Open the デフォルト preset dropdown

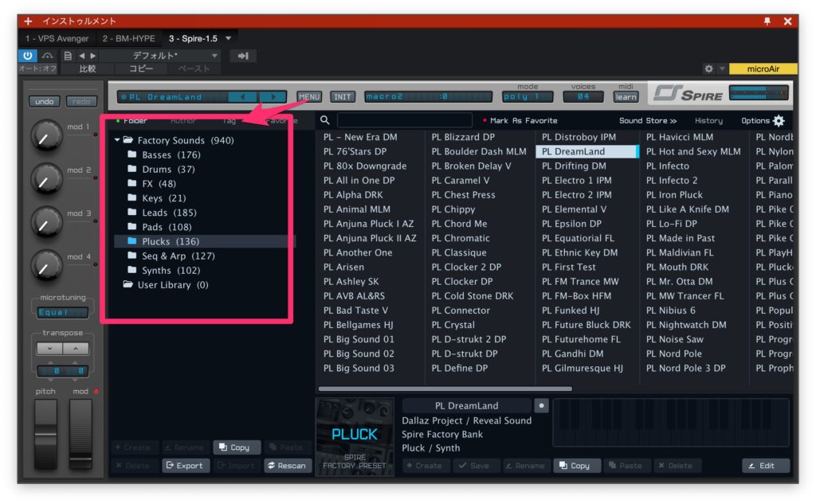(214, 56)
